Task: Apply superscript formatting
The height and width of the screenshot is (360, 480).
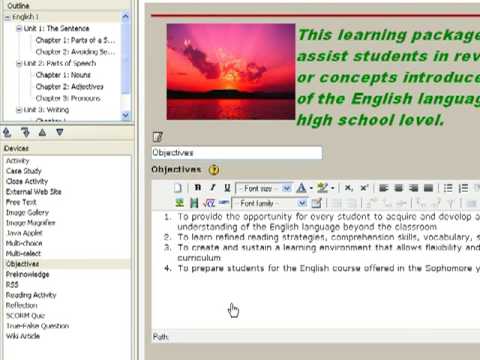Action: pos(364,188)
